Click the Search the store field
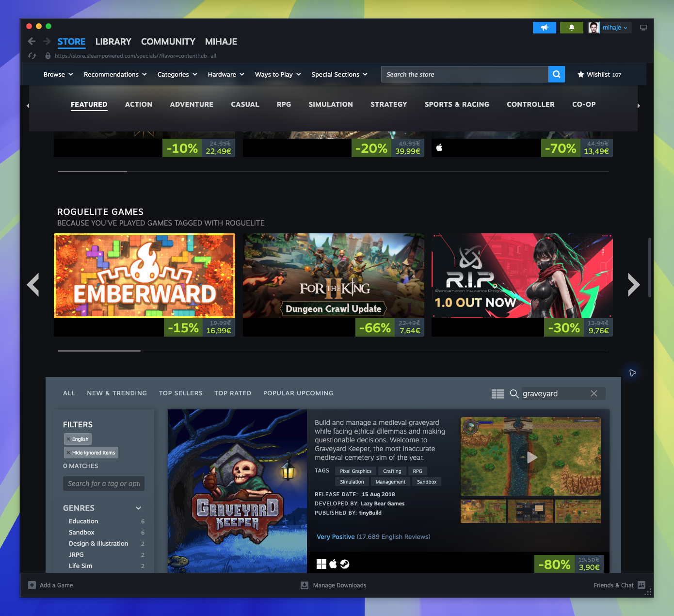The height and width of the screenshot is (616, 674). point(465,74)
